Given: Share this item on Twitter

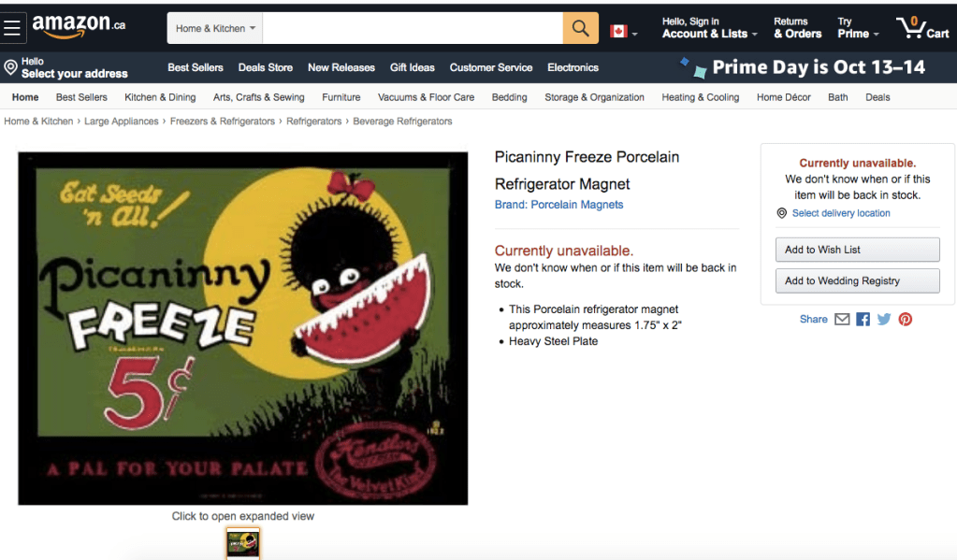Looking at the screenshot, I should pyautogui.click(x=884, y=319).
